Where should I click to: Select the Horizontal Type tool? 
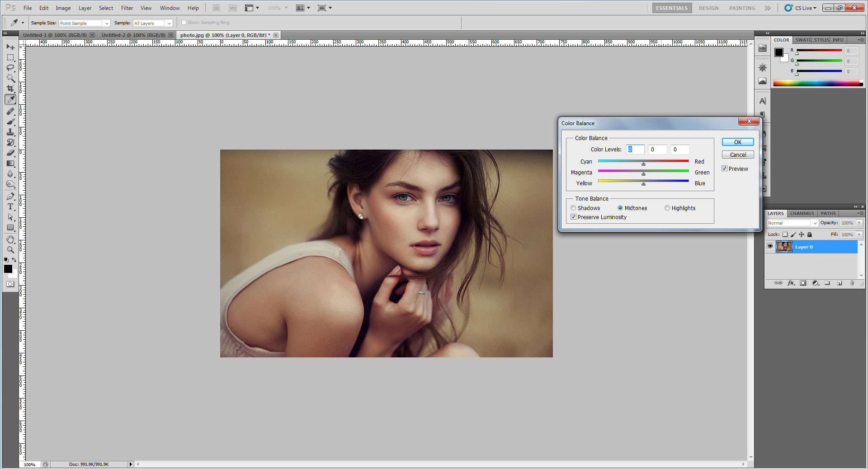pos(10,206)
